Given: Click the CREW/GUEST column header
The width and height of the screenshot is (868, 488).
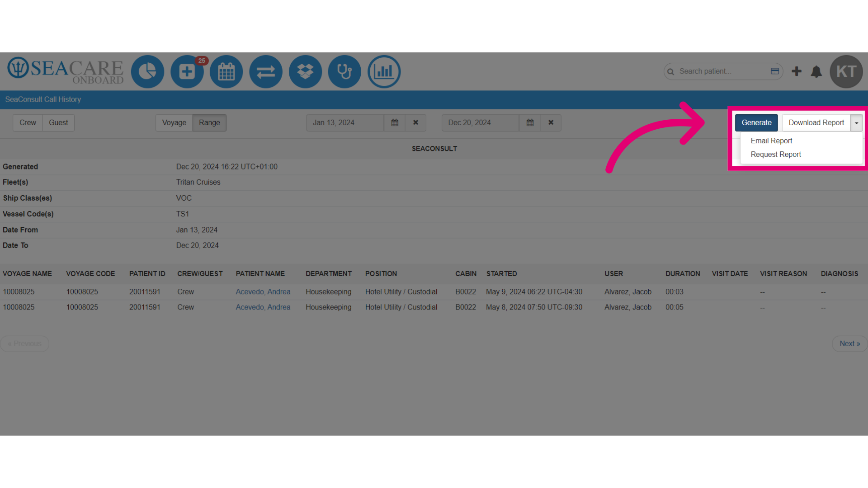Looking at the screenshot, I should 200,273.
